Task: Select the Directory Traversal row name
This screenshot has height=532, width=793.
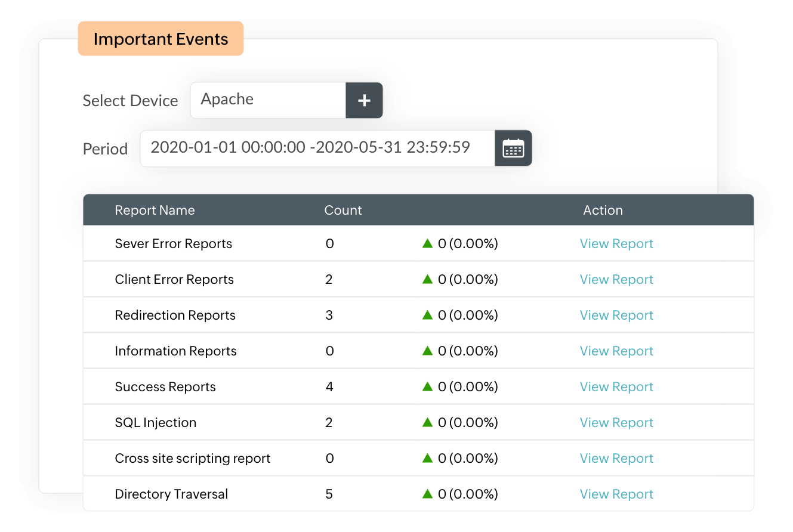Action: (171, 494)
